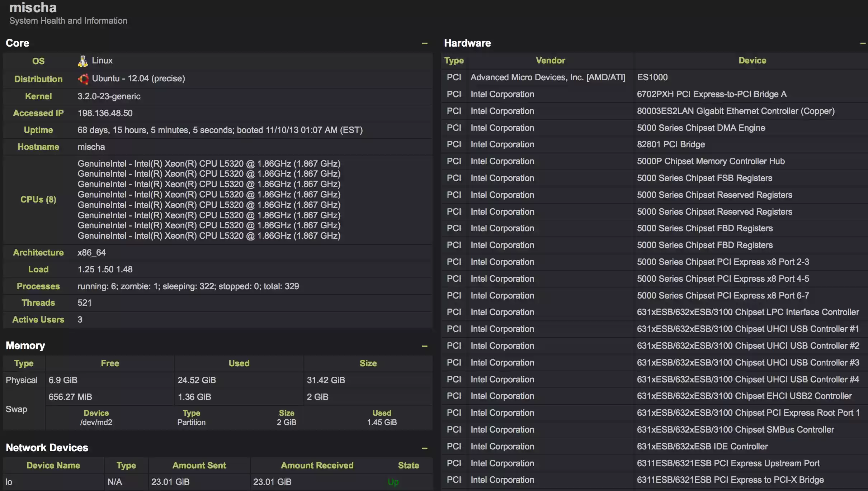Click the Used column header in Memory
868x491 pixels.
click(239, 363)
